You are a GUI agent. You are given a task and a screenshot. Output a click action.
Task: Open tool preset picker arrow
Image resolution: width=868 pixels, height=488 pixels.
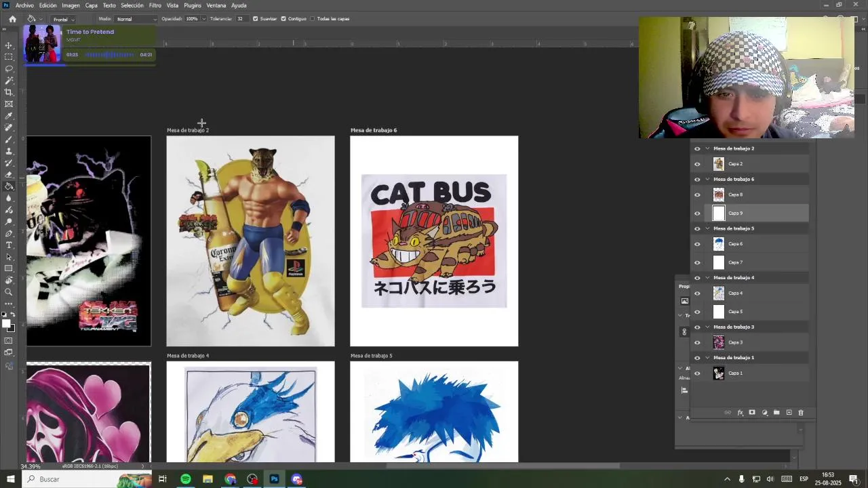[x=41, y=19]
